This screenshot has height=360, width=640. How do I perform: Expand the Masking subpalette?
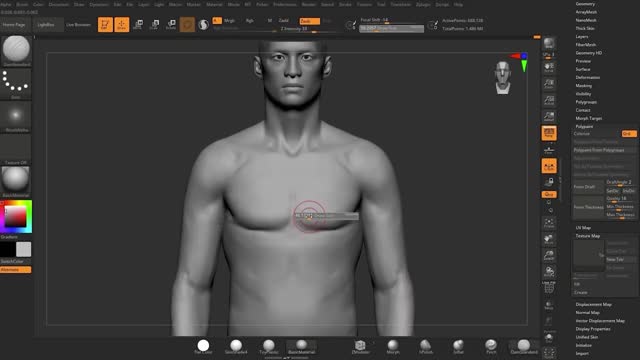pos(584,86)
